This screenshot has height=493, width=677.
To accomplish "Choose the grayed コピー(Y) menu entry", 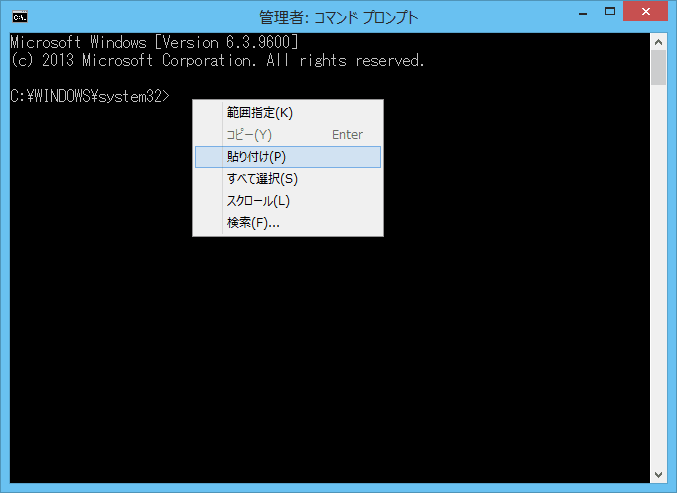I will point(288,135).
